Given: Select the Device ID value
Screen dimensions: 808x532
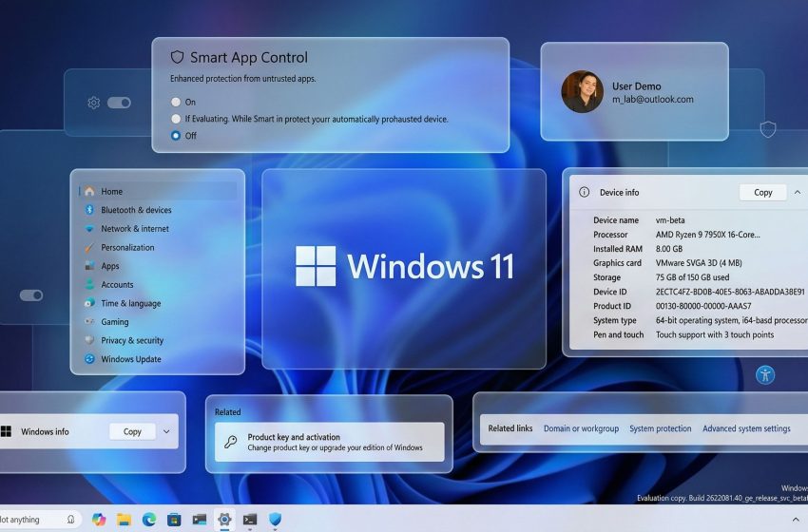Looking at the screenshot, I should (730, 292).
